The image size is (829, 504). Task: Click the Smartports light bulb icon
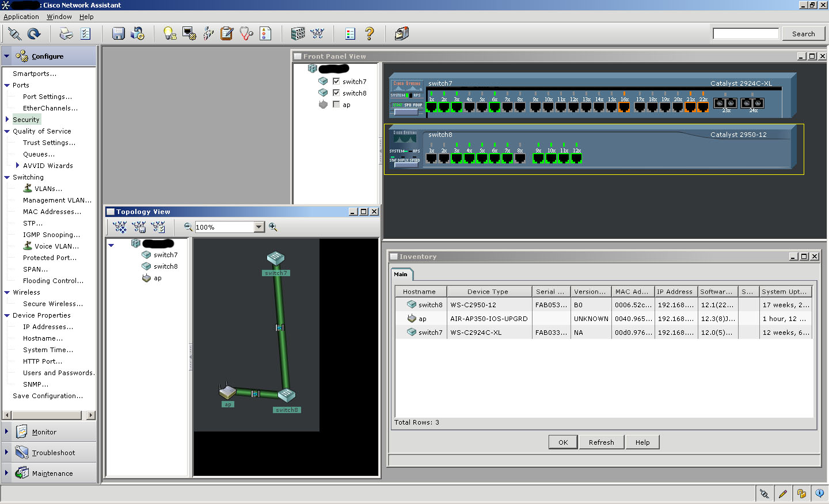point(170,34)
